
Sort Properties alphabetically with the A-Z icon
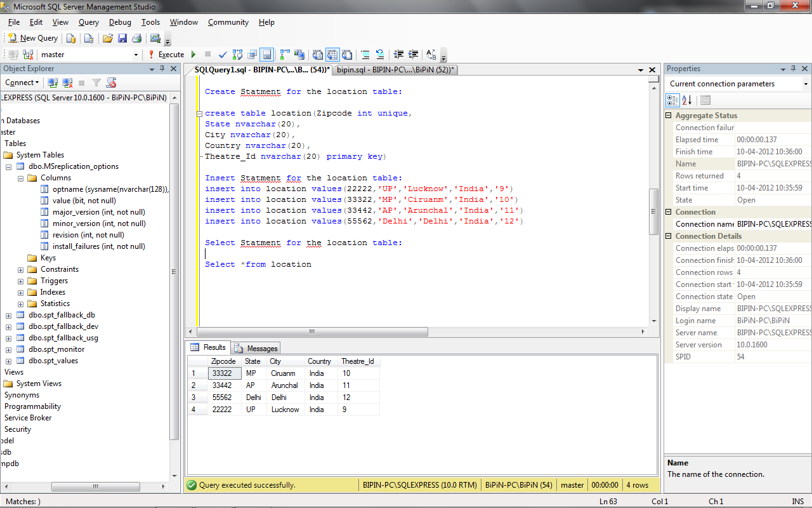(x=687, y=100)
